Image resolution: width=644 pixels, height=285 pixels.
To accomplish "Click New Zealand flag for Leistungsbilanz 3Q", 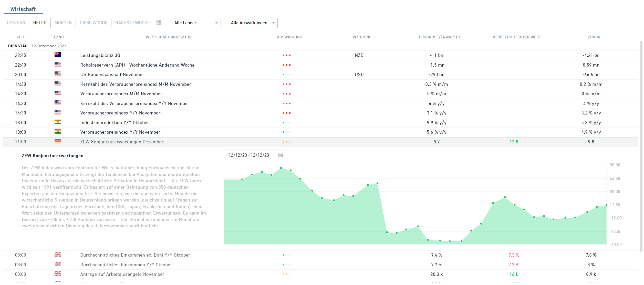I will coord(58,55).
